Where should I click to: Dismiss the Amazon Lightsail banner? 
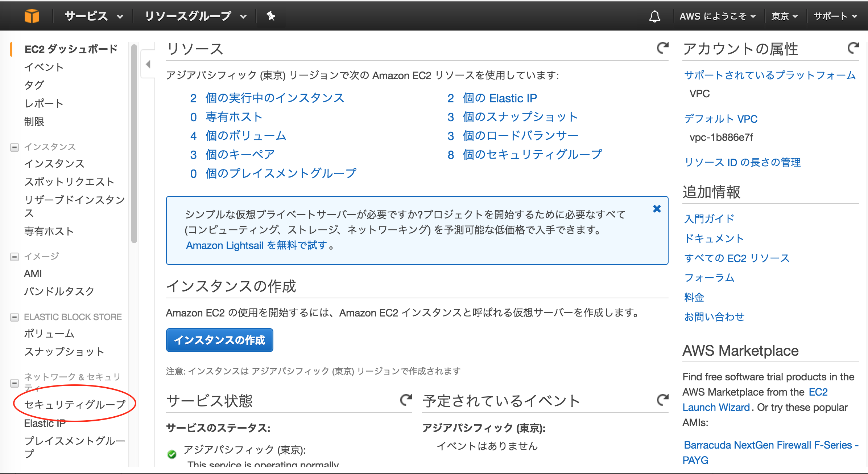[x=657, y=209]
